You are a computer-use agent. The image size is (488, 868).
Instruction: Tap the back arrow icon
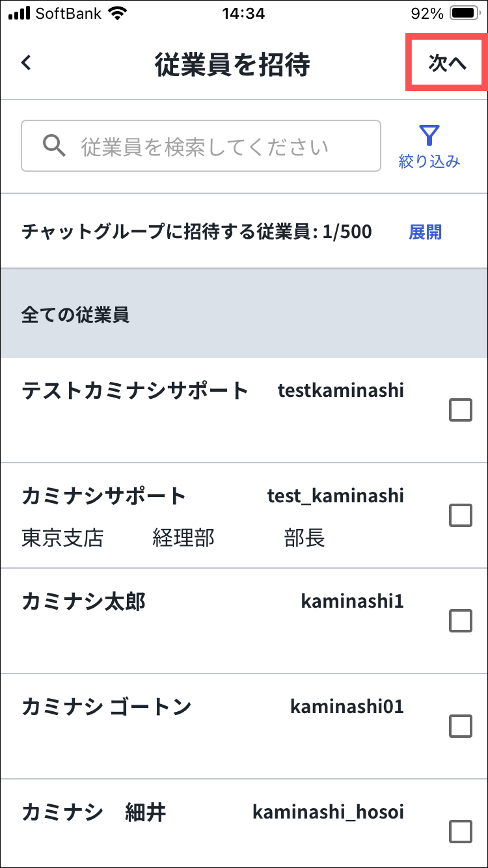[26, 63]
